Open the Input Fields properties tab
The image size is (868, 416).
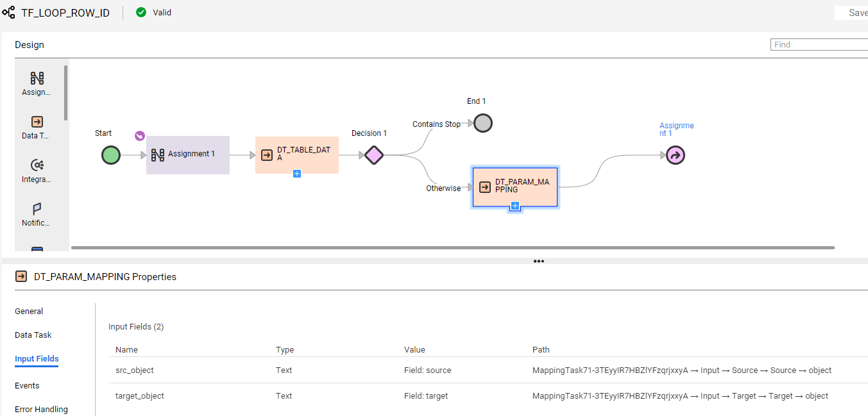[37, 359]
